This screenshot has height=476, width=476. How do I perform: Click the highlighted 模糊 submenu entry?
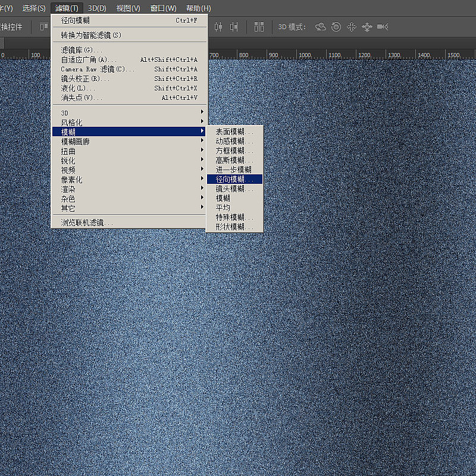click(x=129, y=131)
